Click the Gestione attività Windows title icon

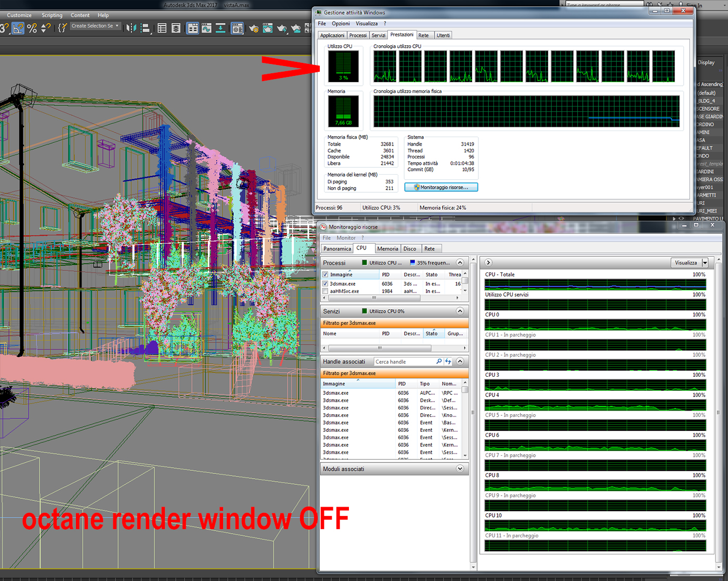pyautogui.click(x=319, y=12)
